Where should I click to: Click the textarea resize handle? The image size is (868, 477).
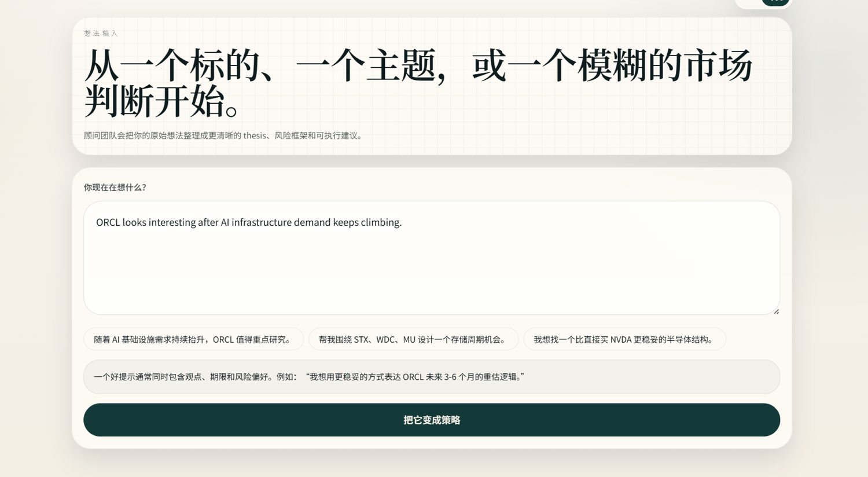click(776, 311)
